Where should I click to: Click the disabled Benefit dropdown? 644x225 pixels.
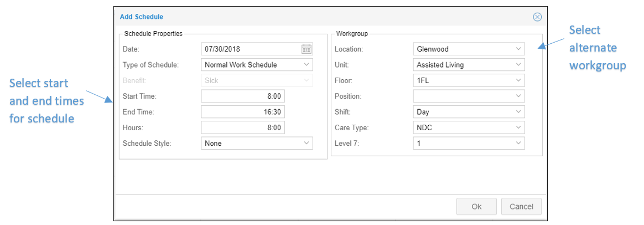257,80
